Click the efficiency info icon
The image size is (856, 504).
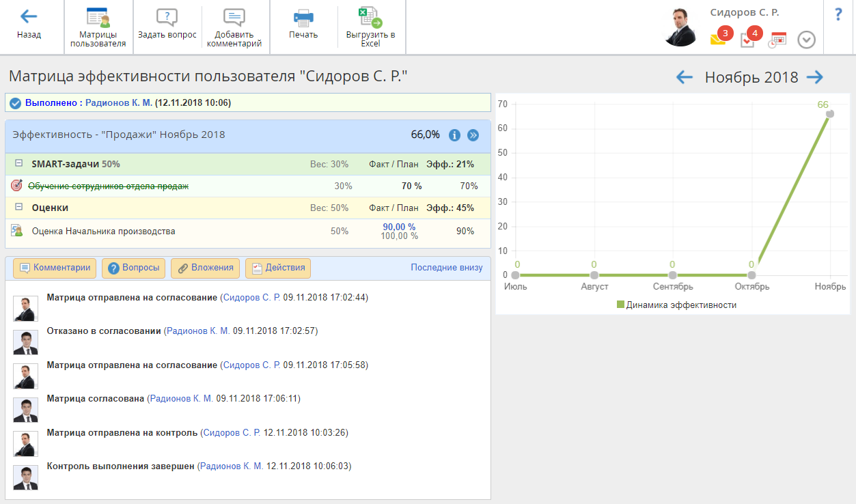(x=454, y=135)
